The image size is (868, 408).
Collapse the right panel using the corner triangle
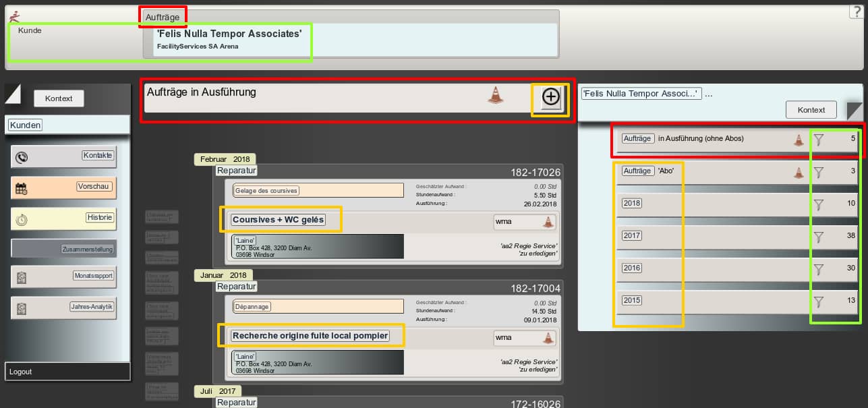click(854, 110)
